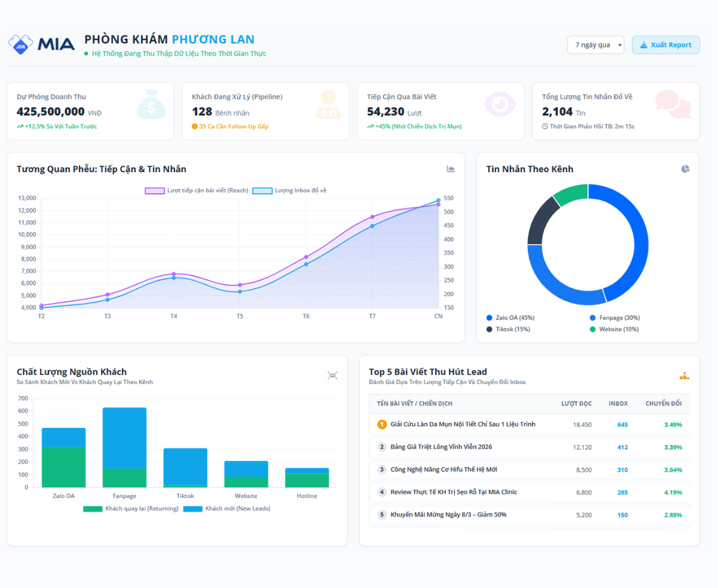
Task: Click the orange ranking icon beside Top 5 Bài Viết
Action: [x=685, y=376]
